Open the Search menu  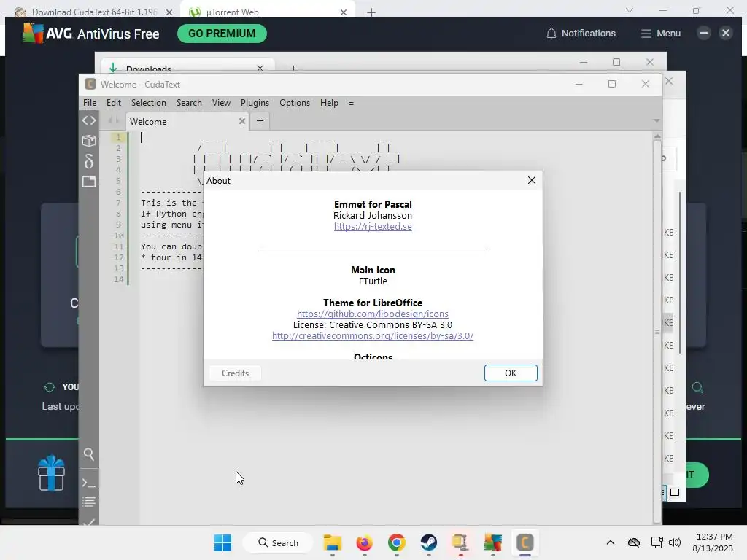[189, 103]
